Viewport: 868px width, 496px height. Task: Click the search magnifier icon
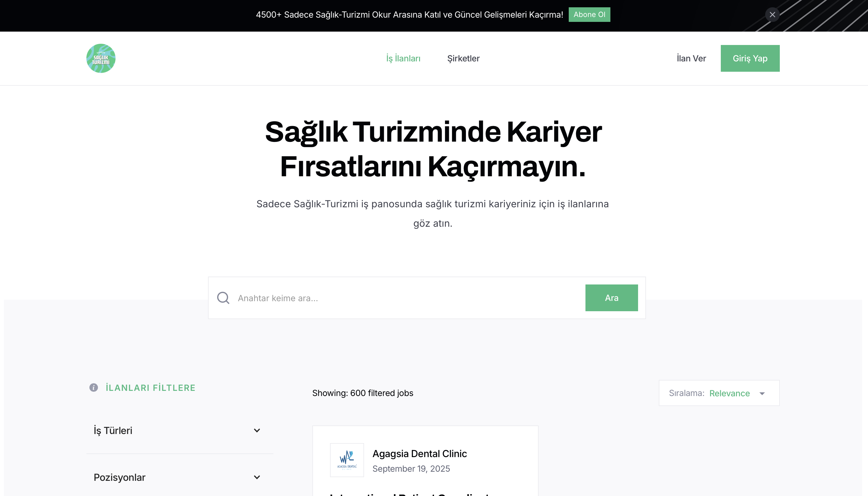(223, 298)
